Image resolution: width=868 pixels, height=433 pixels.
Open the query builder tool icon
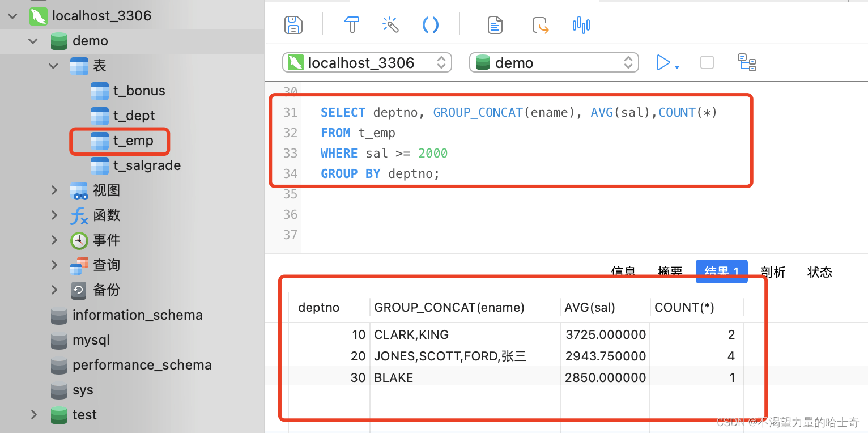point(352,25)
